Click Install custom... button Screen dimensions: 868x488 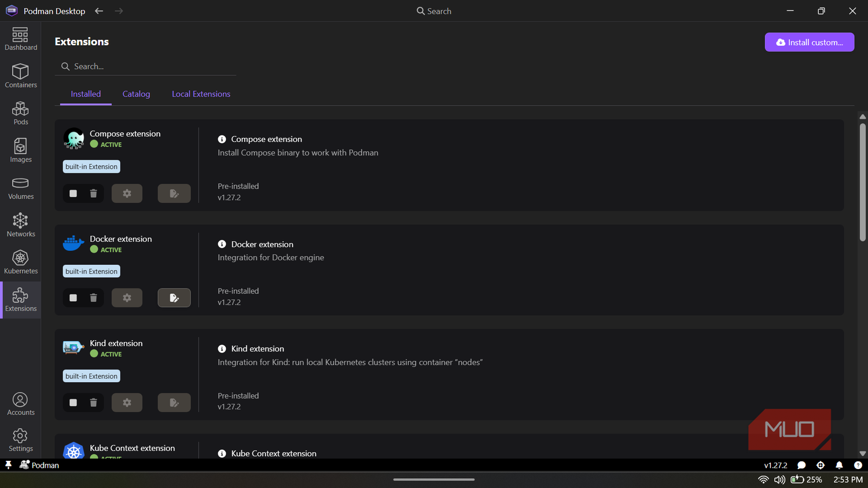coord(809,42)
